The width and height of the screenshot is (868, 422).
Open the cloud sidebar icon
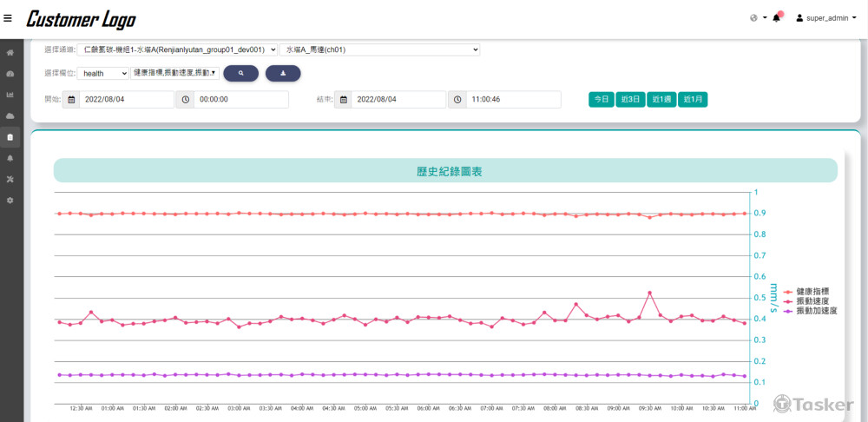10,115
